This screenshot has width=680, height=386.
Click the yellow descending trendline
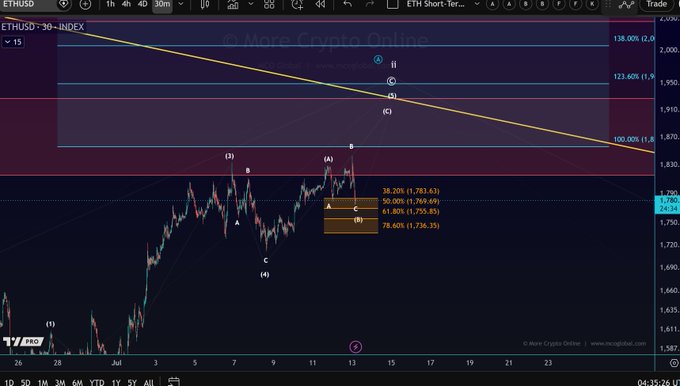click(330, 84)
